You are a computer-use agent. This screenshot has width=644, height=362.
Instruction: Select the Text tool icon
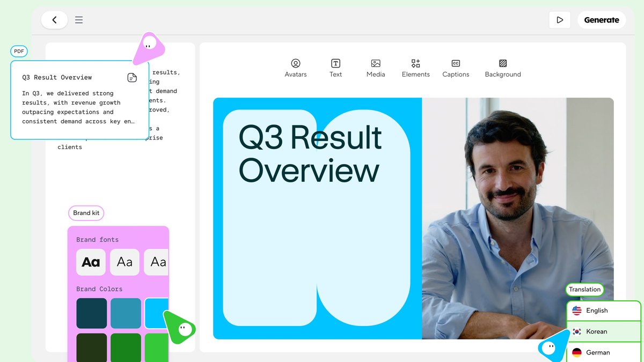coord(335,63)
